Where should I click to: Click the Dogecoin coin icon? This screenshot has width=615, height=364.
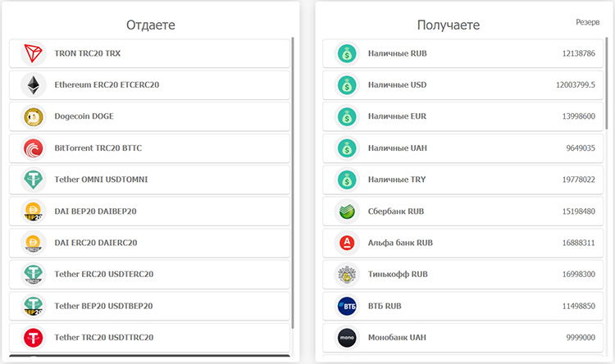[34, 116]
